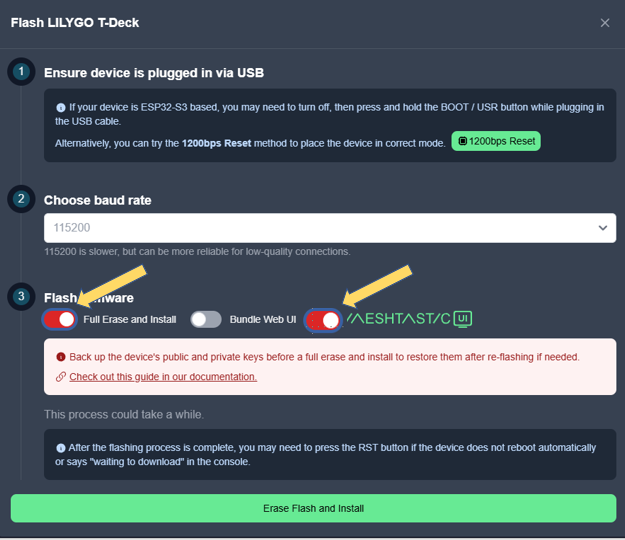Image resolution: width=625 pixels, height=540 pixels.
Task: Click the info icon beside ESP32-S3 note
Action: [61, 108]
